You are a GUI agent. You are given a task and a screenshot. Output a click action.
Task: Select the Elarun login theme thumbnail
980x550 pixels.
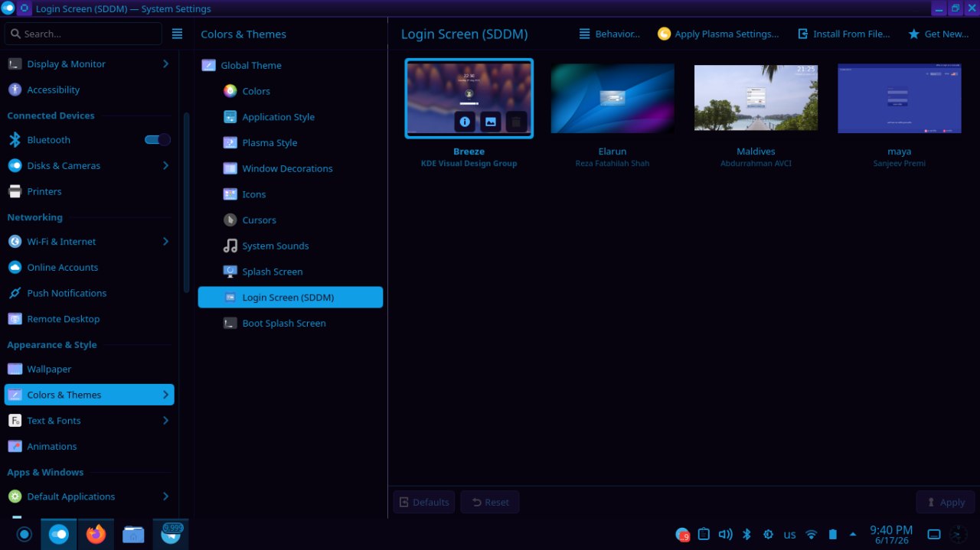[x=612, y=98]
